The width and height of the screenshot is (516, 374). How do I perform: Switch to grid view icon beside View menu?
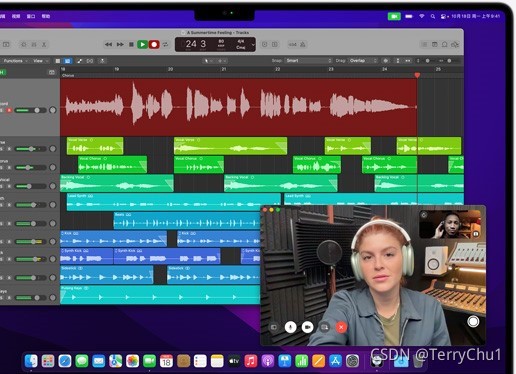[x=58, y=61]
